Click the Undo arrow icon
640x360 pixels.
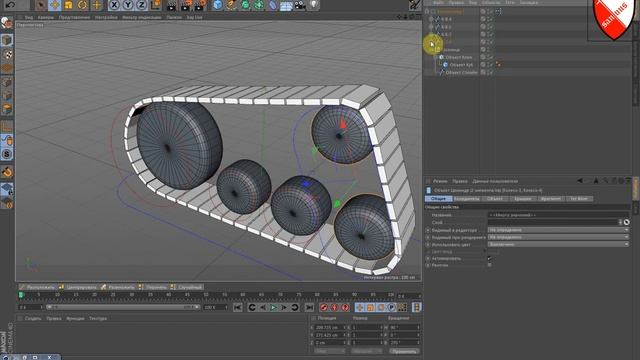10,4
